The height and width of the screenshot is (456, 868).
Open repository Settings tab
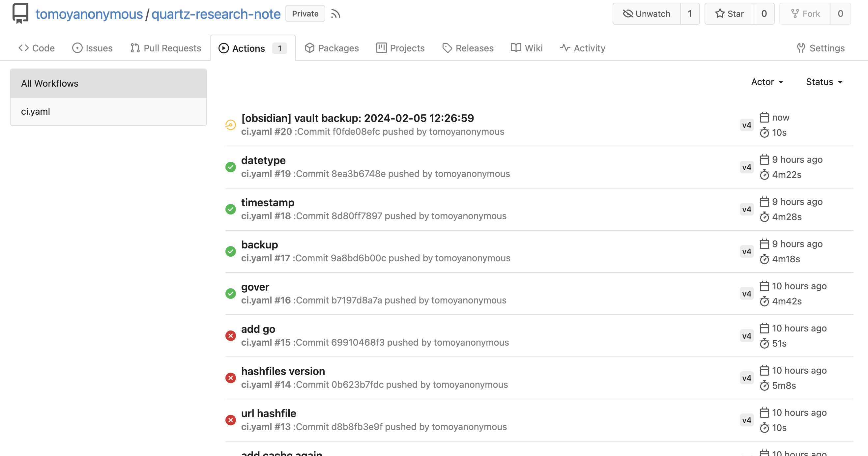[821, 48]
